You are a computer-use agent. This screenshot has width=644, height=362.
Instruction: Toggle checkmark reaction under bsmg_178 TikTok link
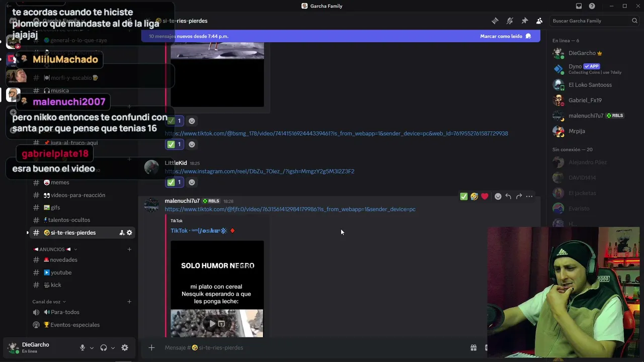point(175,144)
